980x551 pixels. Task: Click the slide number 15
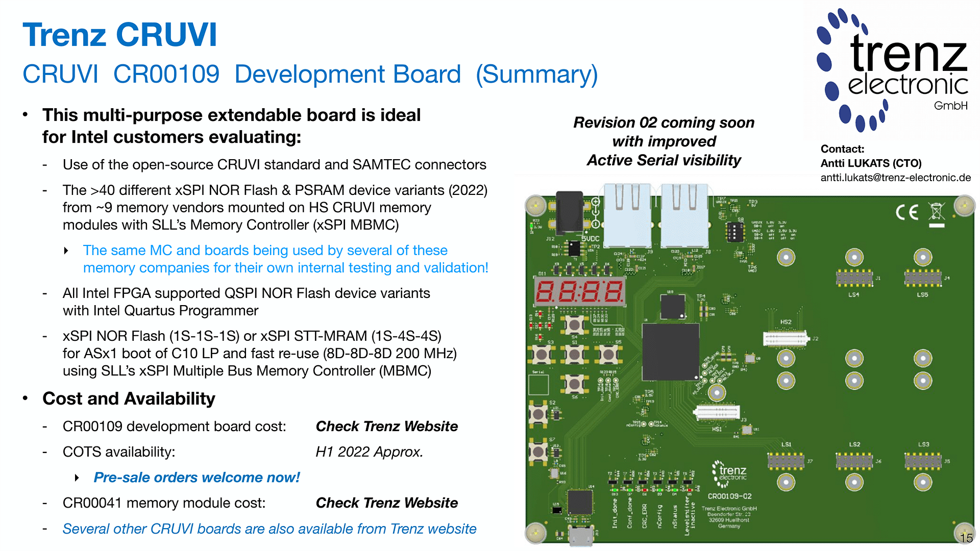point(966,538)
